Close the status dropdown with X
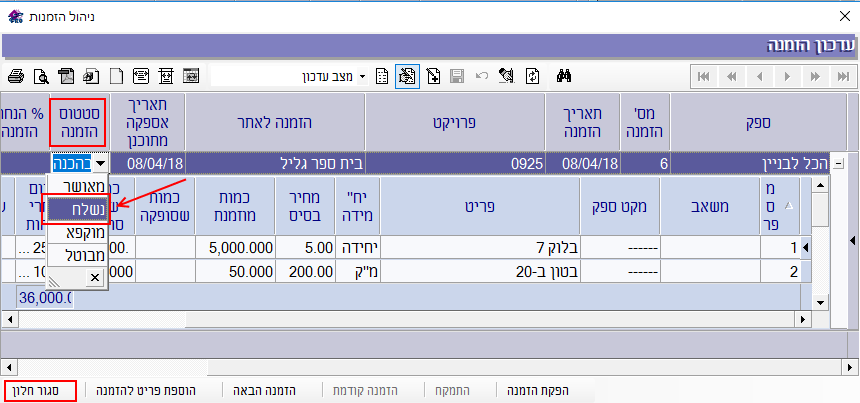This screenshot has height=403, width=860. 94,277
